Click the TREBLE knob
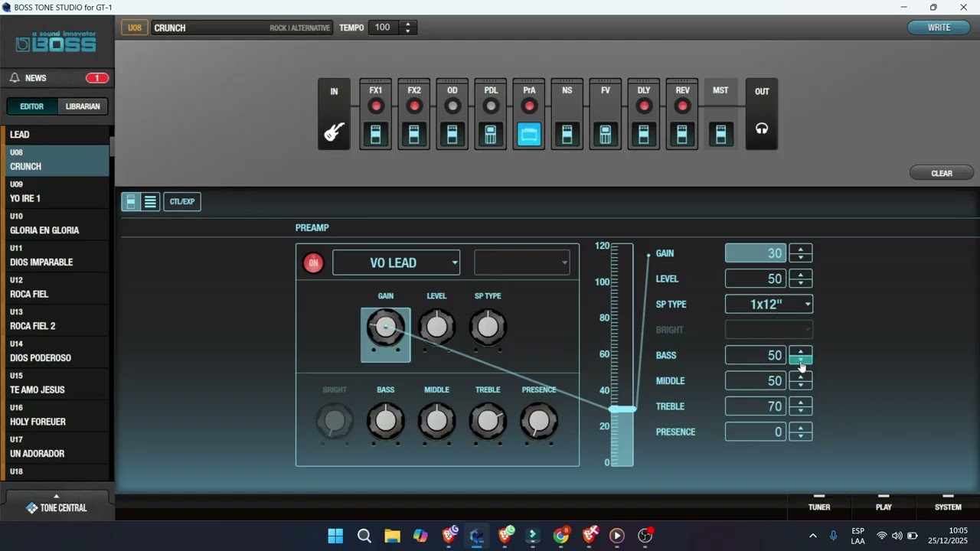The height and width of the screenshot is (551, 980). [488, 421]
